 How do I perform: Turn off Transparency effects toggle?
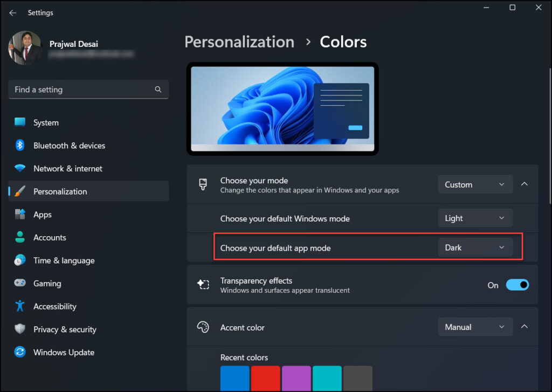pyautogui.click(x=517, y=285)
